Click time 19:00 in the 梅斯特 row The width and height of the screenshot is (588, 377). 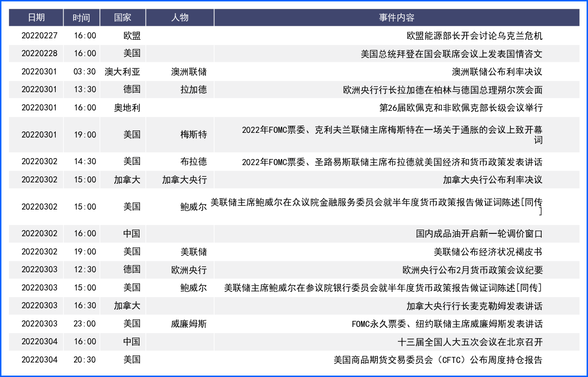tap(85, 135)
